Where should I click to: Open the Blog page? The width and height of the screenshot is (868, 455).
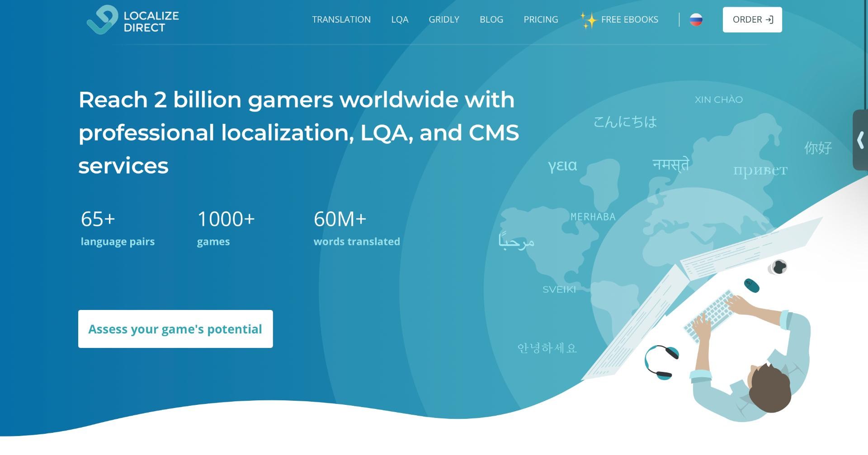tap(491, 19)
